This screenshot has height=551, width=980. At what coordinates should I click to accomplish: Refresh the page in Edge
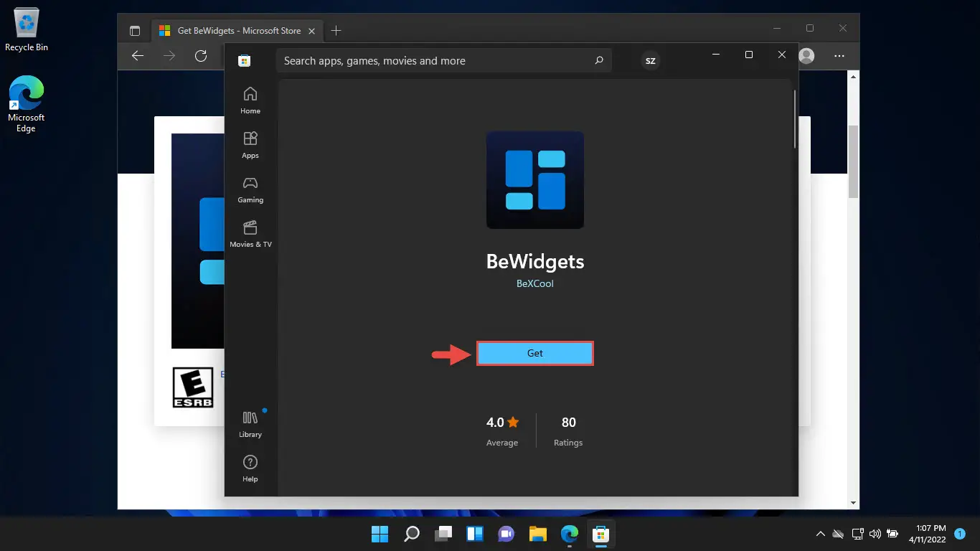(x=201, y=56)
